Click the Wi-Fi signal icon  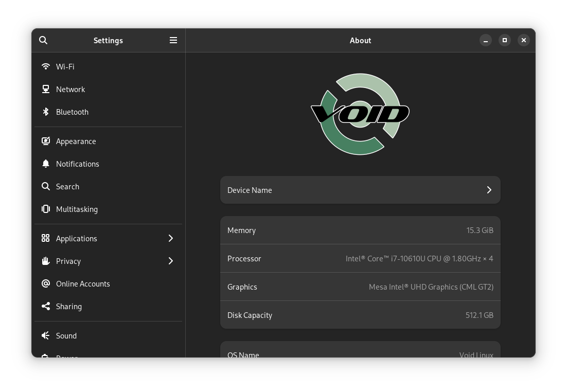pyautogui.click(x=46, y=66)
